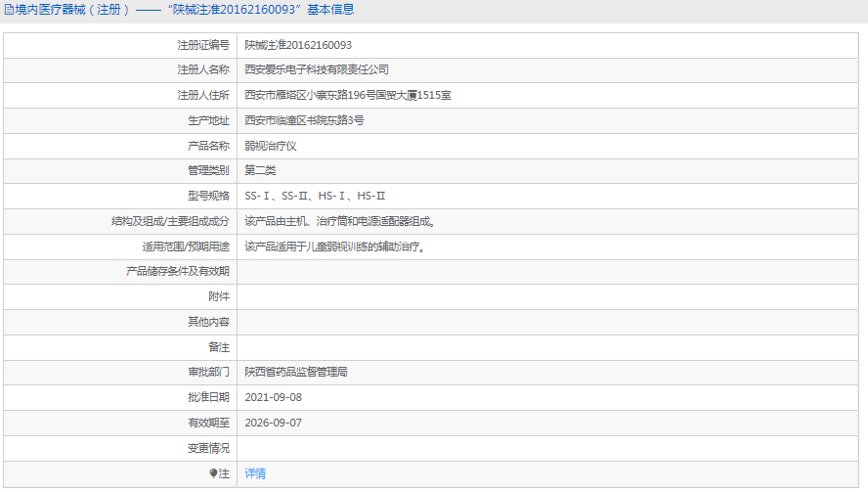The width and height of the screenshot is (868, 492).
Task: Click the 适用范围/预期用途 label
Action: [x=186, y=246]
